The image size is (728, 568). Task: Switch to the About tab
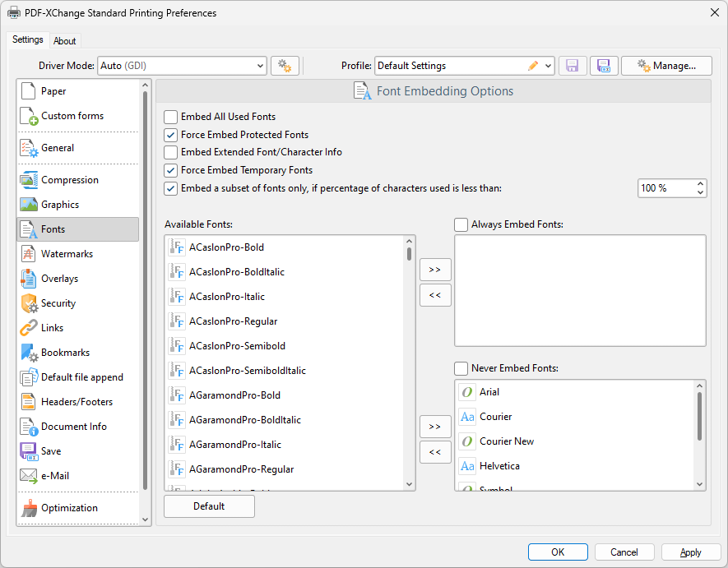64,41
